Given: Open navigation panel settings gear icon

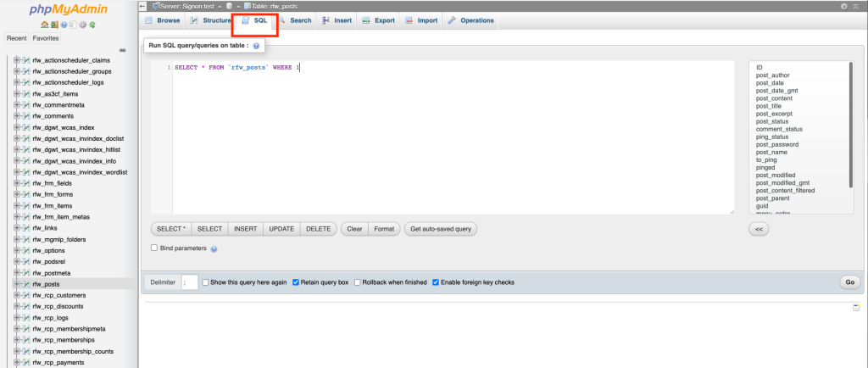Looking at the screenshot, I should coord(82,25).
